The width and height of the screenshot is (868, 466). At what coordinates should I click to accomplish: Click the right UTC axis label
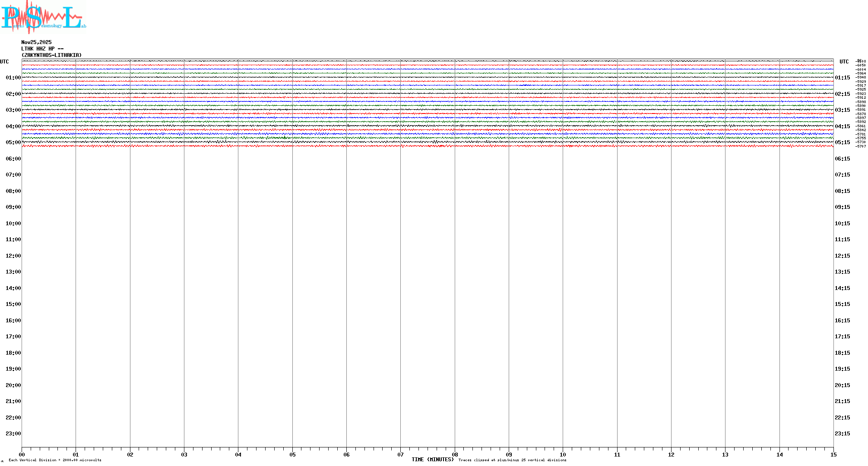[844, 62]
